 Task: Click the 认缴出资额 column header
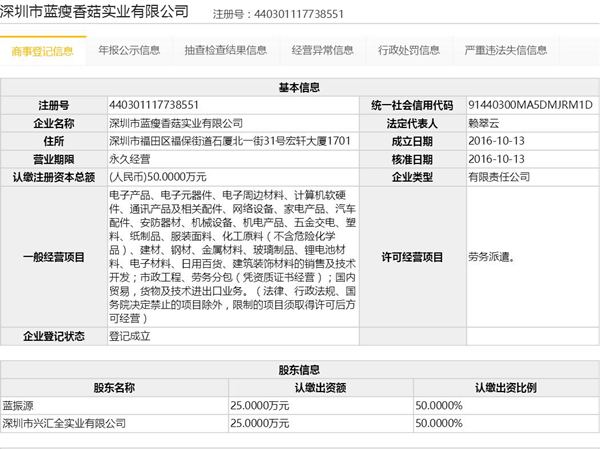click(321, 388)
